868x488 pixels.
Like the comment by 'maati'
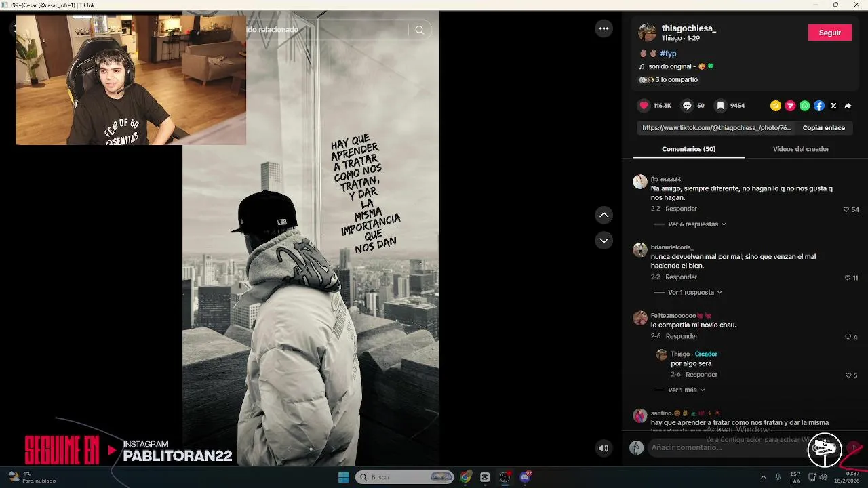[x=846, y=210]
